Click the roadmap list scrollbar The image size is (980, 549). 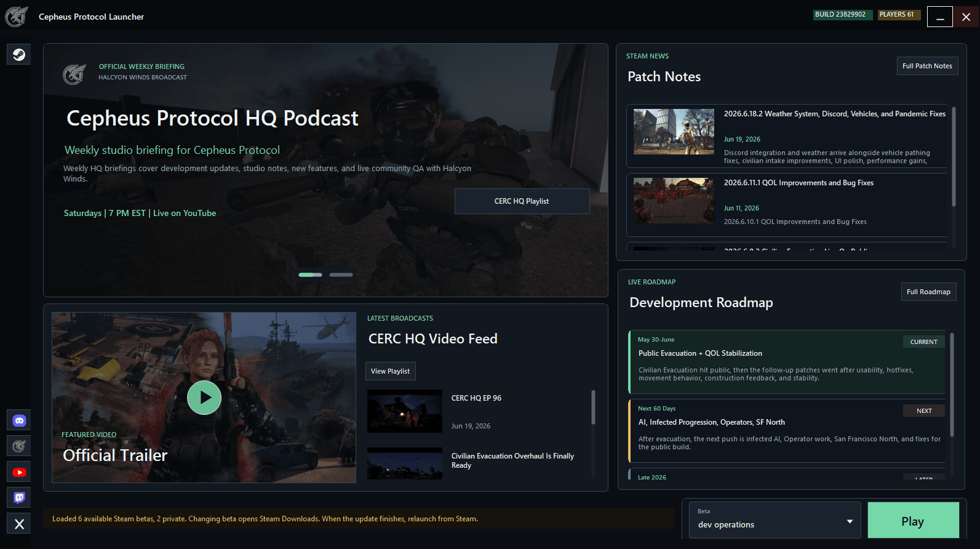tap(952, 385)
